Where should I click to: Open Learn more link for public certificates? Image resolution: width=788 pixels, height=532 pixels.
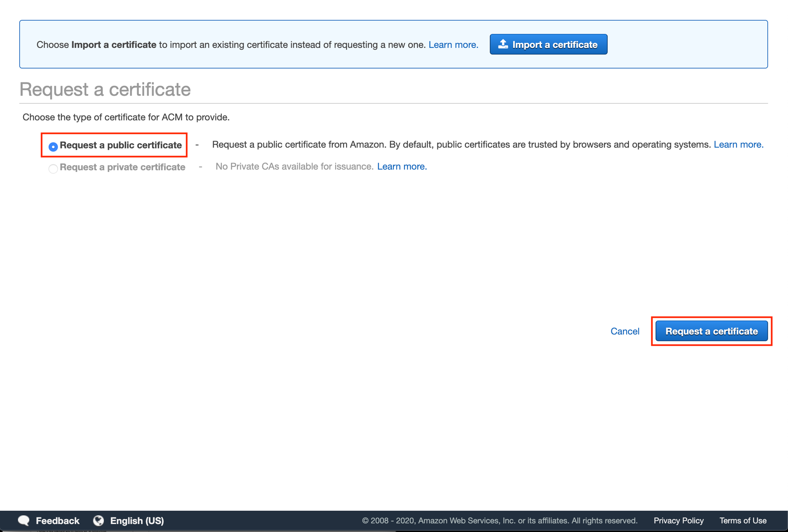(x=738, y=145)
